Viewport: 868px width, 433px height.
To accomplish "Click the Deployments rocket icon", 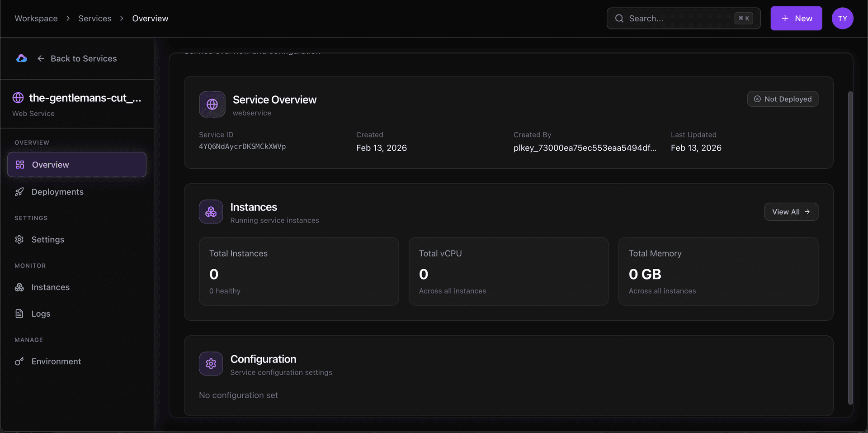I will point(19,192).
